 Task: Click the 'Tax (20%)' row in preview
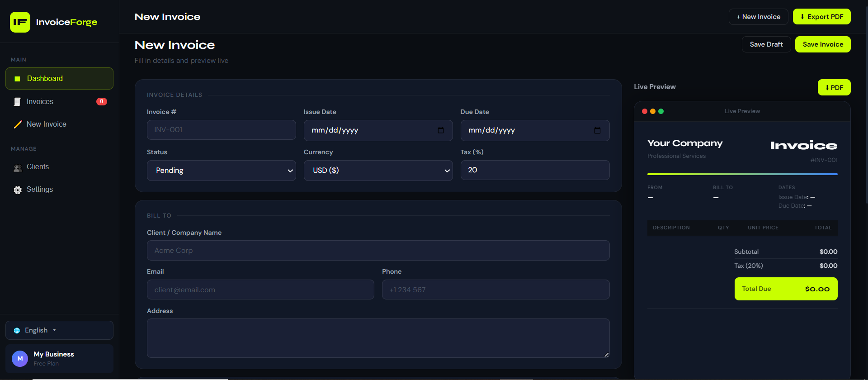point(786,266)
